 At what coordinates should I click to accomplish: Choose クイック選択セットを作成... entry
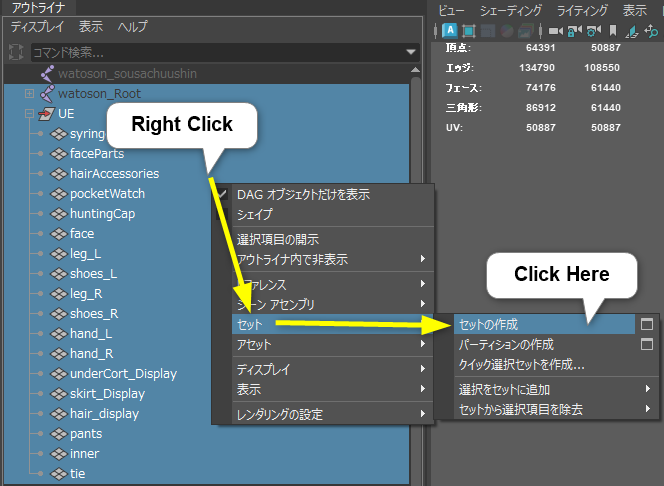pyautogui.click(x=521, y=364)
